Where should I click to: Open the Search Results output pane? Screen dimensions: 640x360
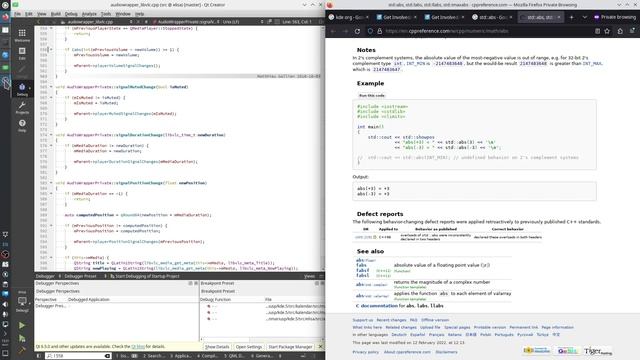[154, 356]
